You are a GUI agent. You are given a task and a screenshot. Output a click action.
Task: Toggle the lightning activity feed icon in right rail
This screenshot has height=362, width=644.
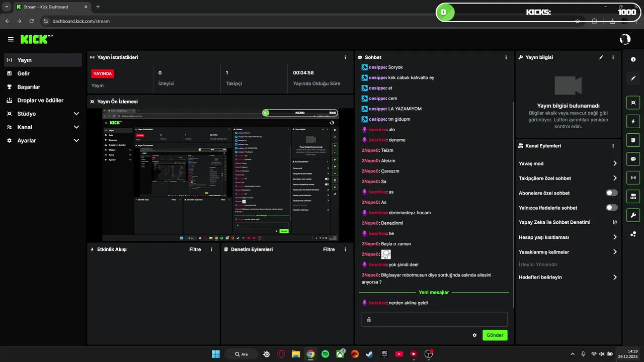click(x=633, y=121)
